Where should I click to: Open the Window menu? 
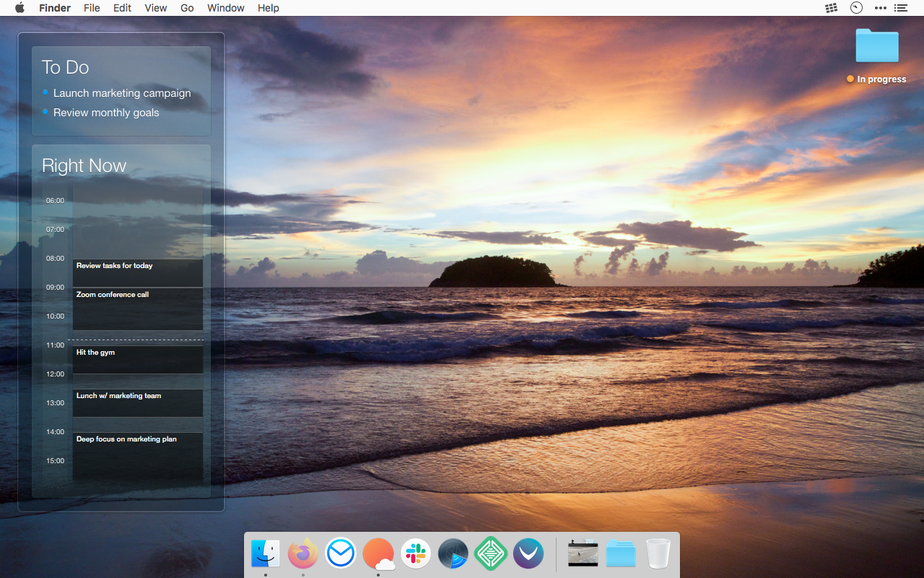225,8
